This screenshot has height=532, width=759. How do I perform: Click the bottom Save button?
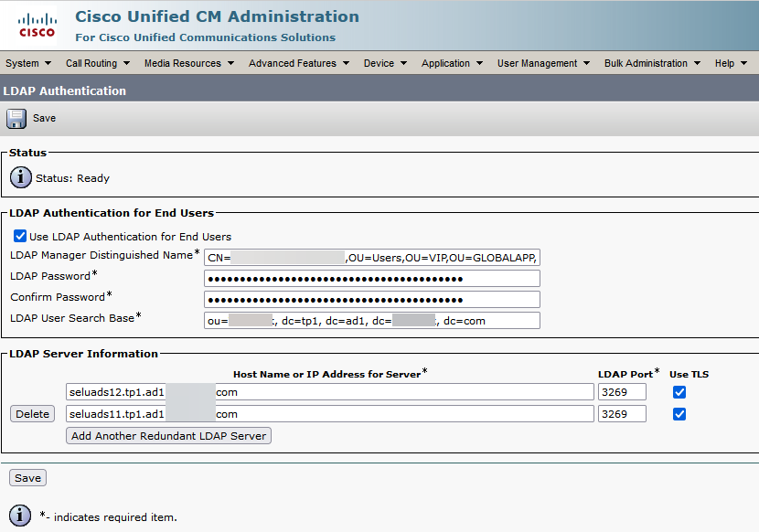point(27,478)
